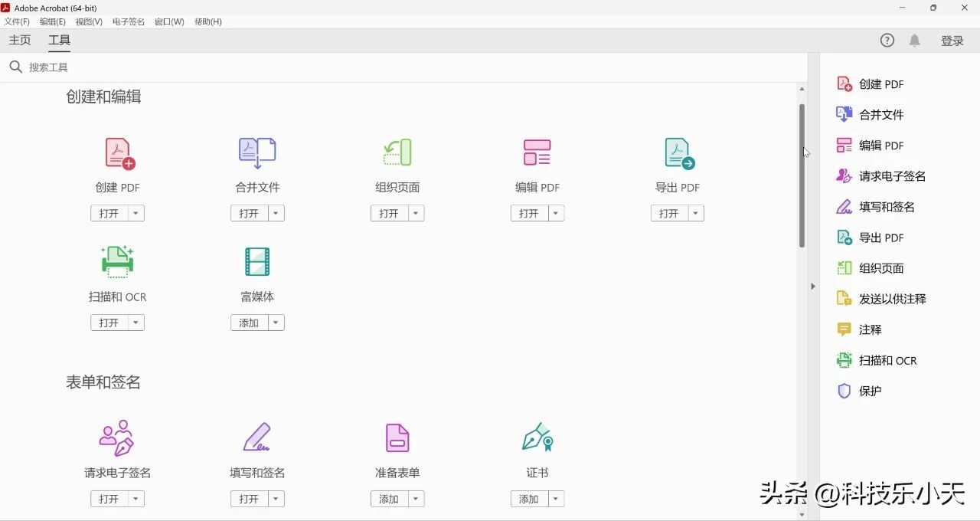Select the 组织页面 tool icon
The image size is (980, 521).
(397, 152)
